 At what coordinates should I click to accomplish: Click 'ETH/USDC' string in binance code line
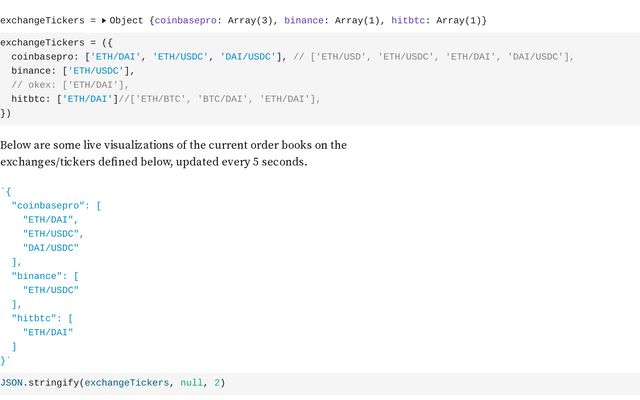(96, 71)
